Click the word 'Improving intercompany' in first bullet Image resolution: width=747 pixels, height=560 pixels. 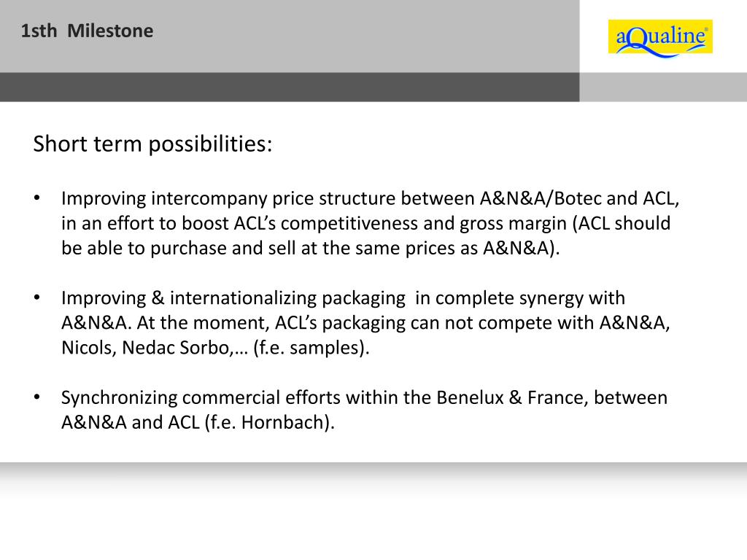click(x=164, y=198)
